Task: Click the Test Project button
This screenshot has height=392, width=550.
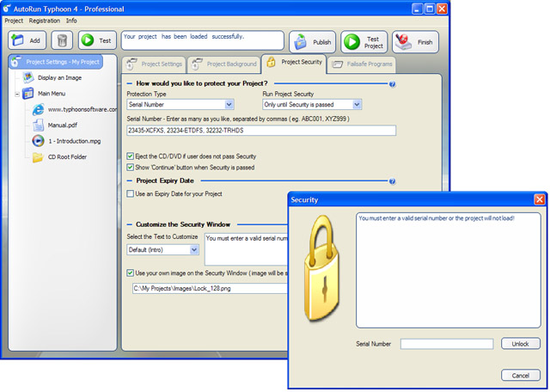Action: [364, 42]
